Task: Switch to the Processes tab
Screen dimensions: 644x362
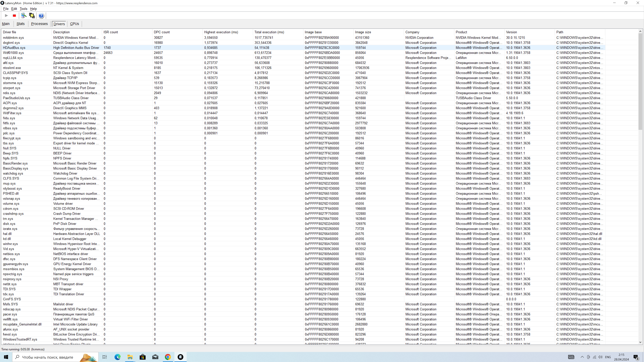Action: (39, 24)
